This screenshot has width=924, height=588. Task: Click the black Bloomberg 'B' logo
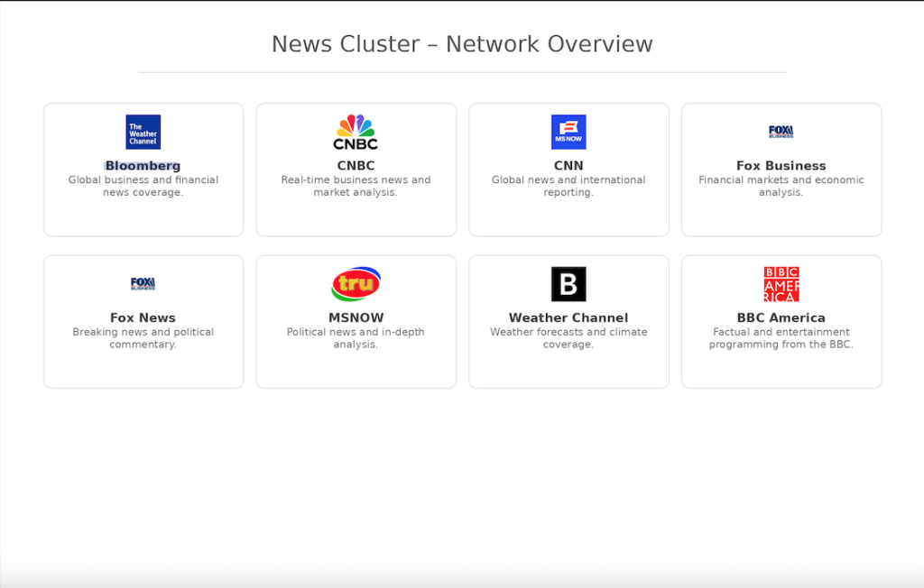pos(568,284)
